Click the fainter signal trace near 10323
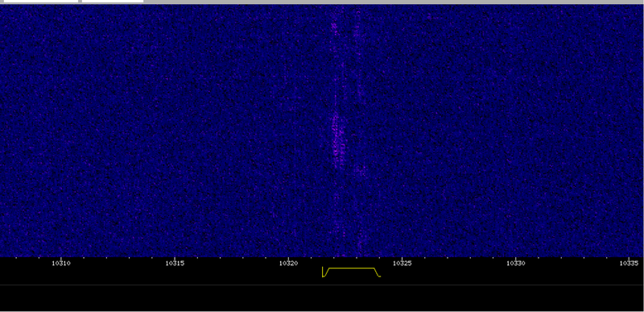The image size is (644, 312). (359, 123)
